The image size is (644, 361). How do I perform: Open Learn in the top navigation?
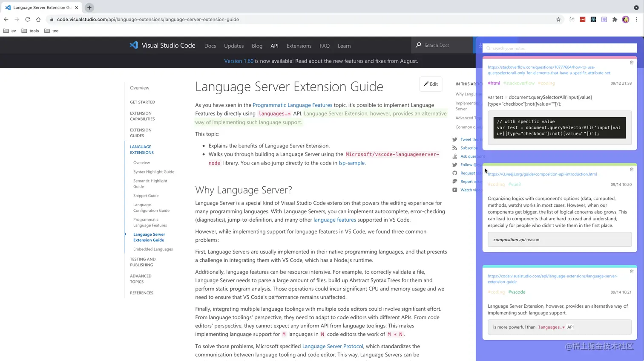(344, 46)
